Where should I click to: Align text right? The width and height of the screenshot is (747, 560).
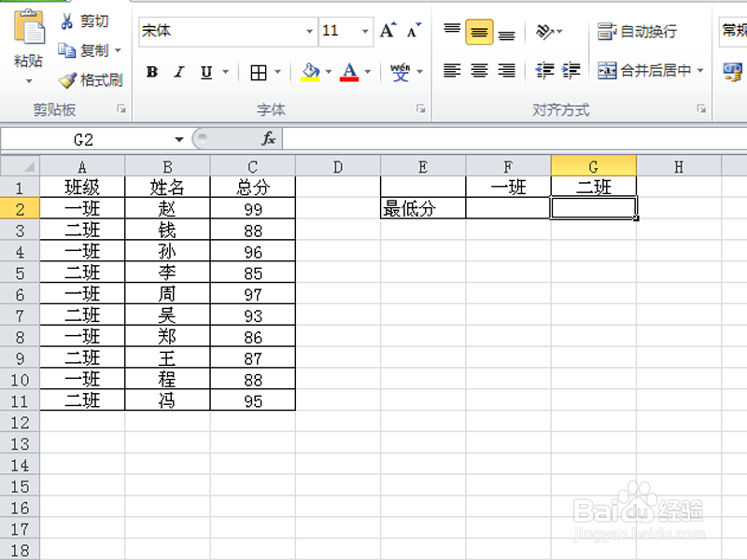[506, 71]
